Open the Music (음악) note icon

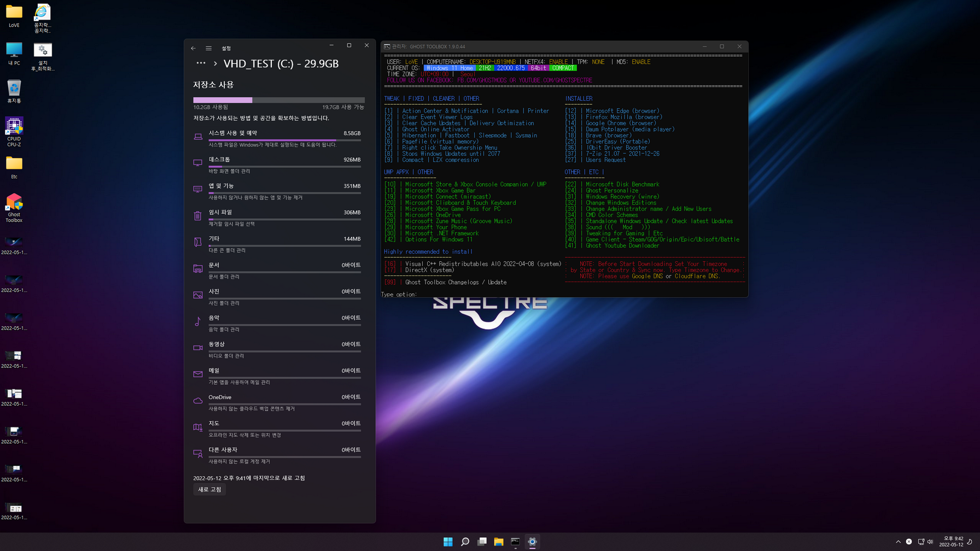198,321
